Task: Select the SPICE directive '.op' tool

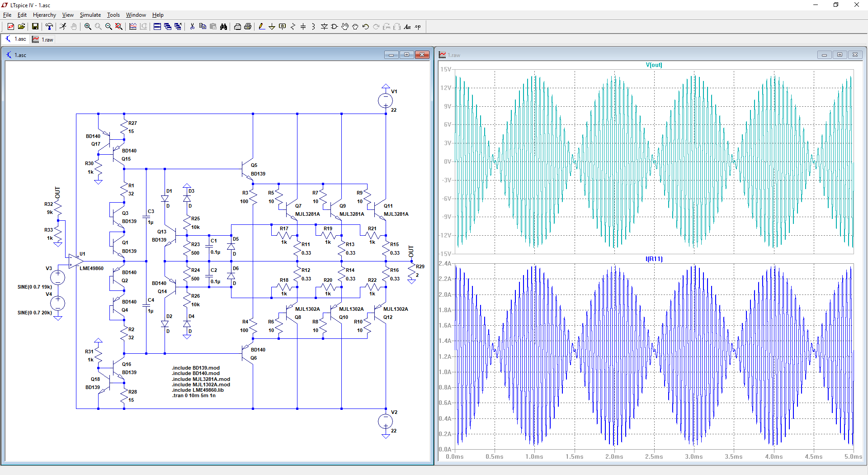Action: 418,27
